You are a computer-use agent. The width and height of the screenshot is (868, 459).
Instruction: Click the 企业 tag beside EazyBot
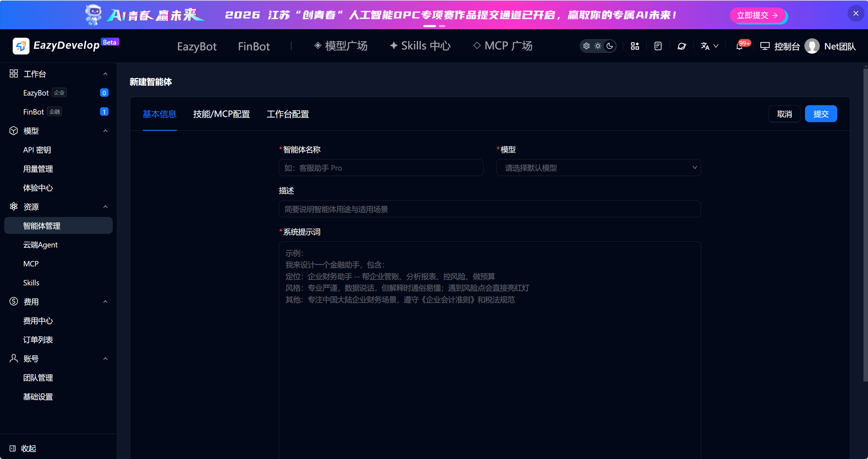59,93
